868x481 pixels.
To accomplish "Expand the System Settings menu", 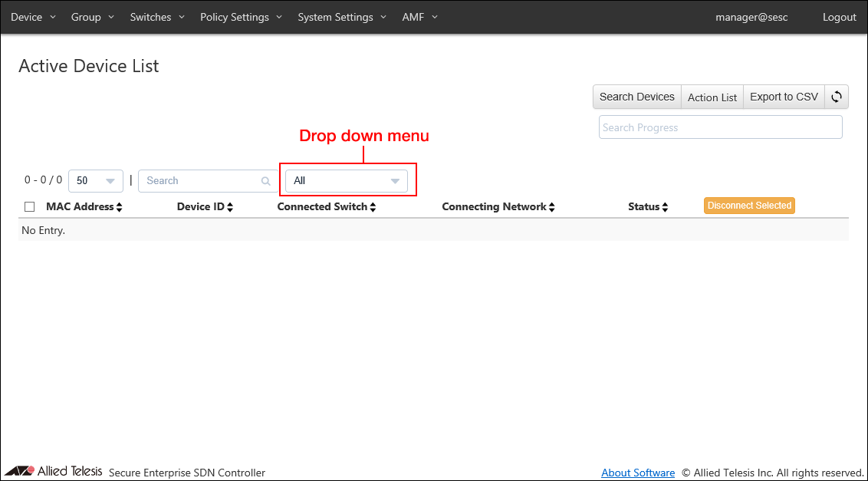I will pos(342,17).
